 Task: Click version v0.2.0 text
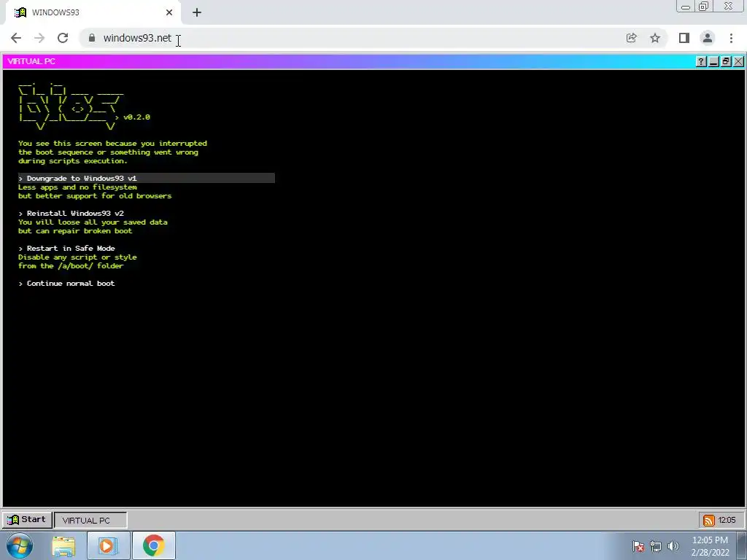136,117
